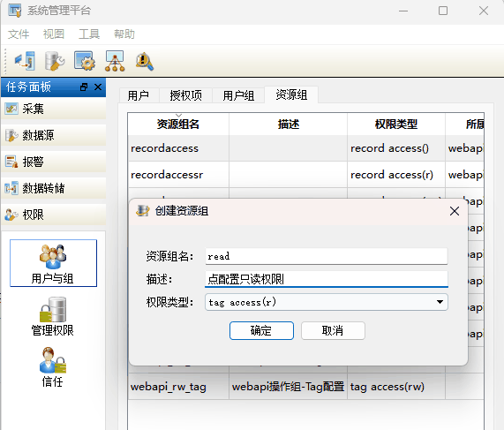Expand the 数据源 task section

[x=53, y=135]
